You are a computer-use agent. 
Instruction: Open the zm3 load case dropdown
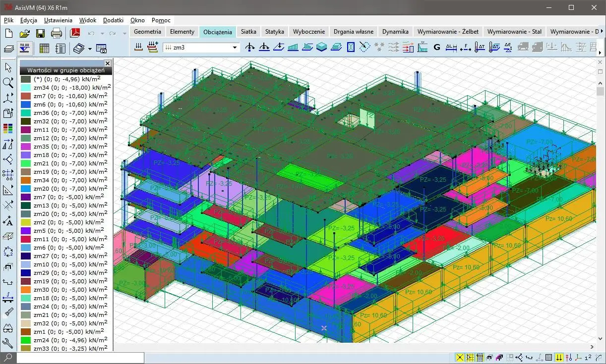pos(235,48)
